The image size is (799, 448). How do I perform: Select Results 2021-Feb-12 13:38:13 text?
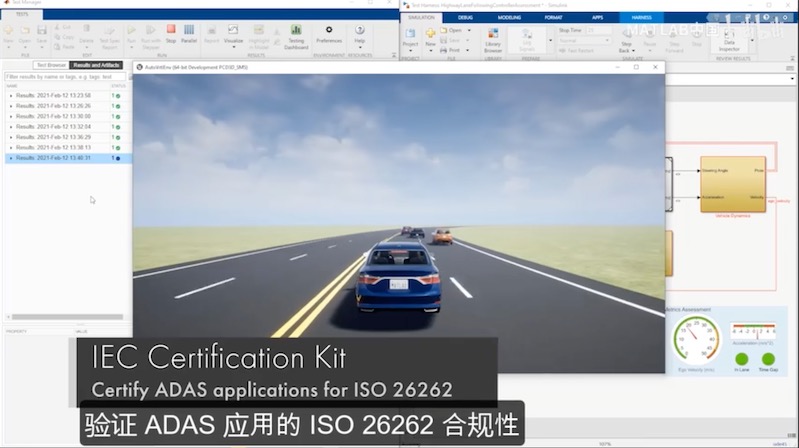(53, 147)
